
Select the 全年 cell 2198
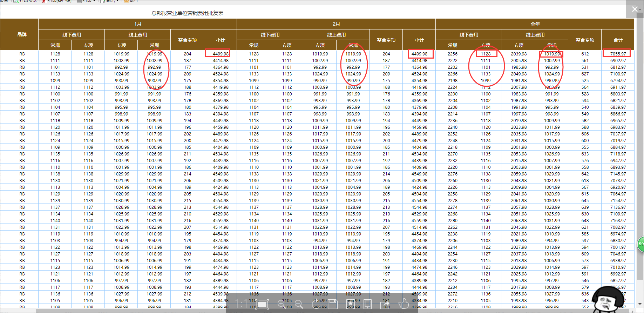coord(452,81)
